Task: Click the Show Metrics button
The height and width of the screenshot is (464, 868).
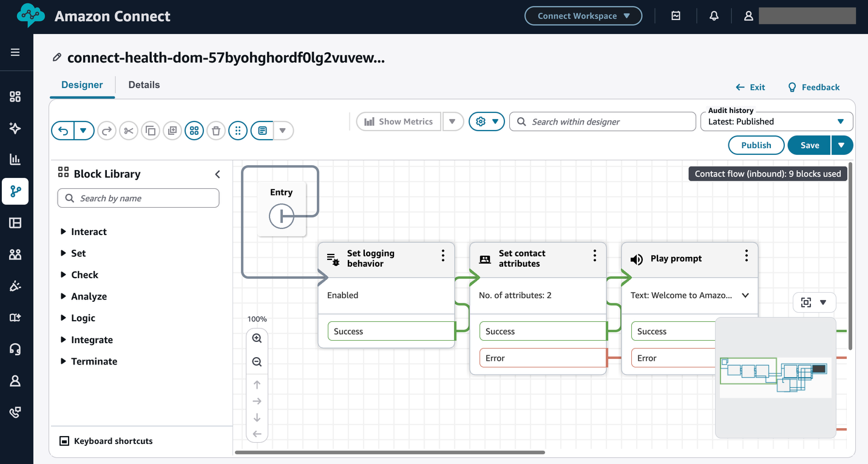Action: tap(399, 121)
